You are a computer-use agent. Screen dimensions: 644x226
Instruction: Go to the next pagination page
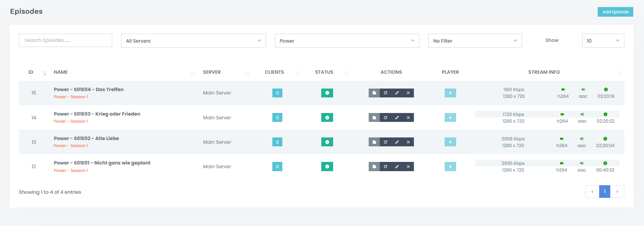click(617, 192)
